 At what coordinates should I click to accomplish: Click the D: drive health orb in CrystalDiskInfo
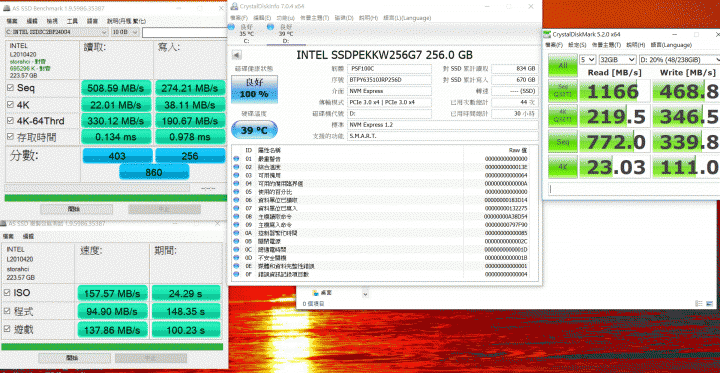coord(270,27)
